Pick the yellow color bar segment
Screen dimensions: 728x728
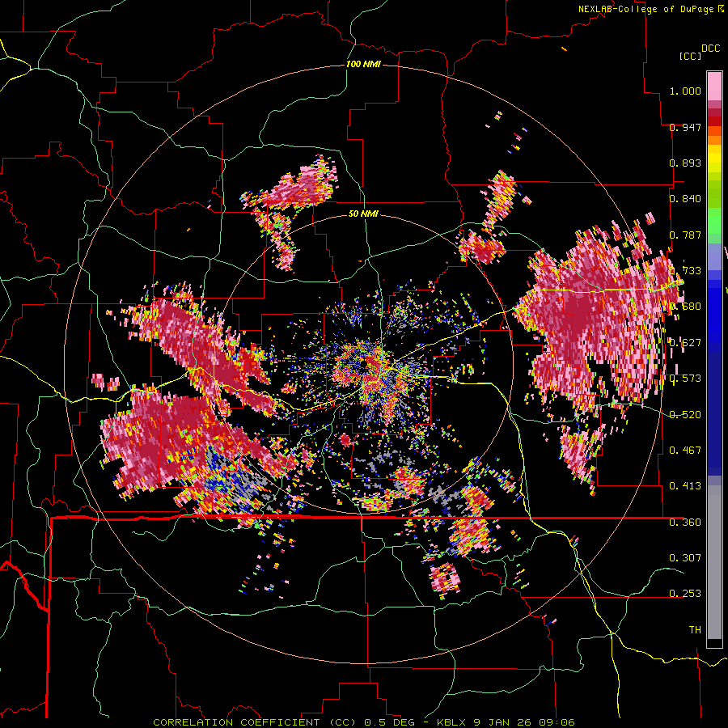pyautogui.click(x=714, y=159)
